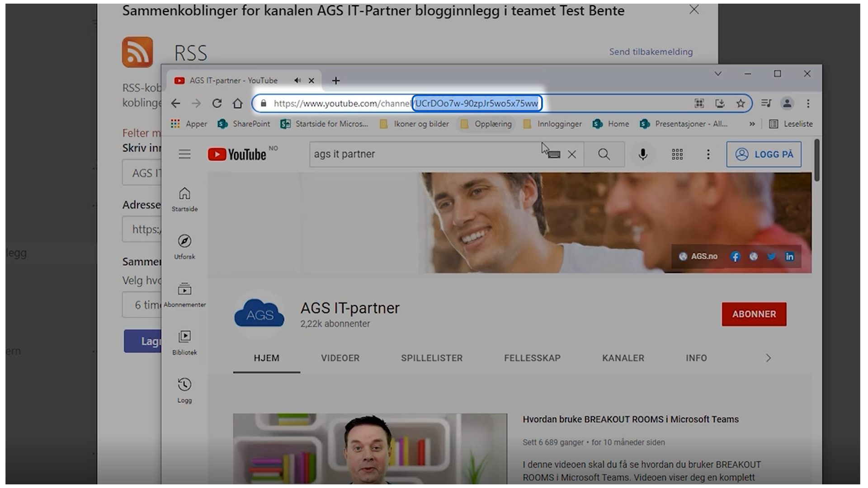868x488 pixels.
Task: Reload the YouTube page
Action: (x=217, y=103)
